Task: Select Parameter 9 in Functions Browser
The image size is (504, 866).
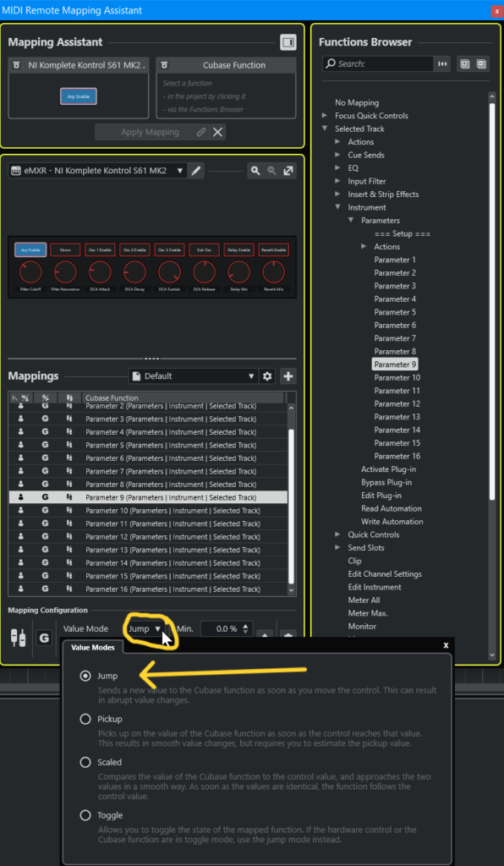Action: [x=395, y=364]
